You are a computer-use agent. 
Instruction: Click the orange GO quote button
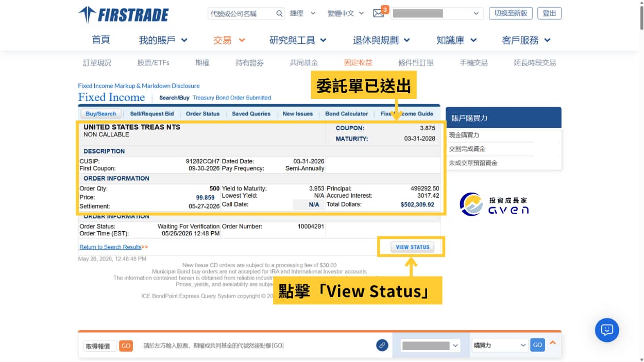tap(126, 346)
